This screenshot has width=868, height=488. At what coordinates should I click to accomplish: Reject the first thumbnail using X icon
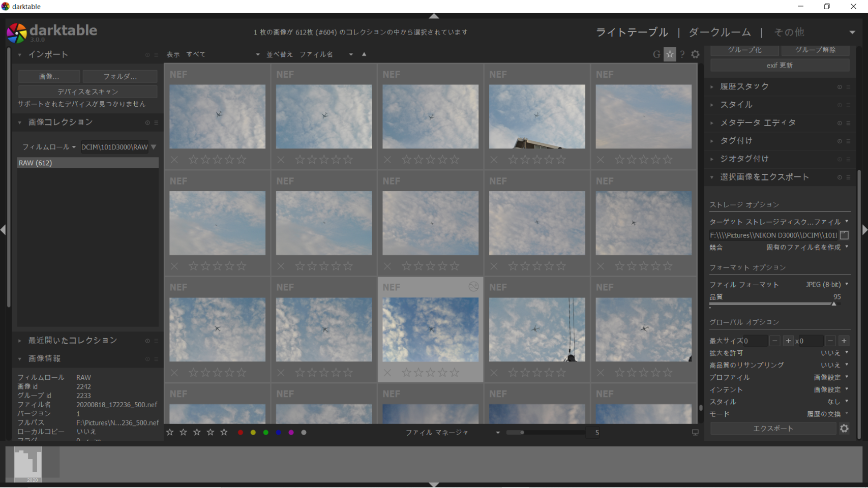point(175,160)
